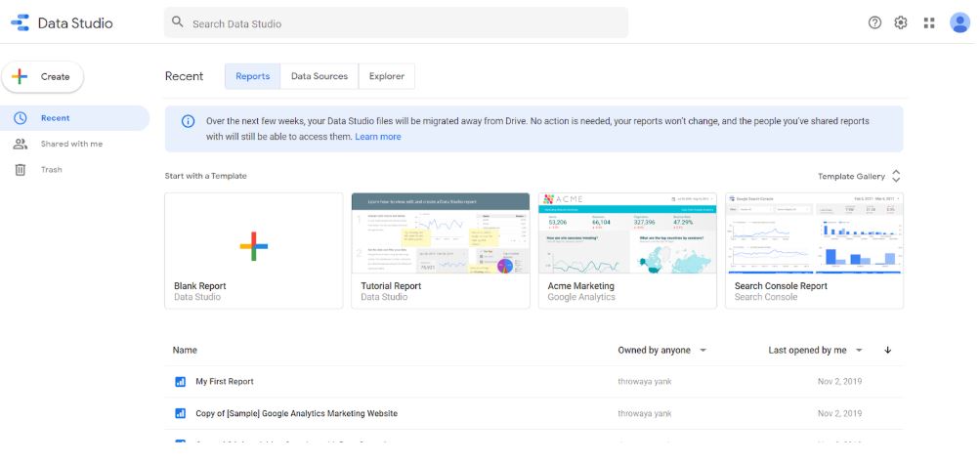Click the Start with a Template label
Image resolution: width=980 pixels, height=462 pixels.
205,176
